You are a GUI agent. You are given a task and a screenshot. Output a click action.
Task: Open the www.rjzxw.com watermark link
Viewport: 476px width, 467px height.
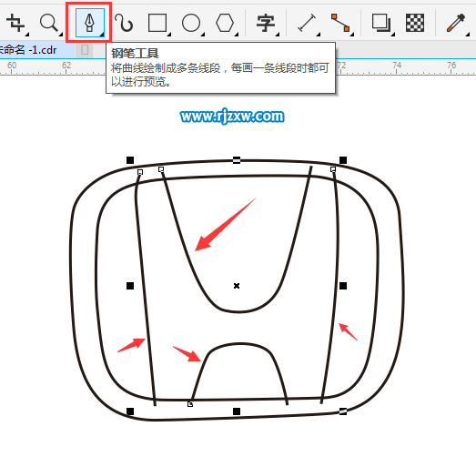232,117
